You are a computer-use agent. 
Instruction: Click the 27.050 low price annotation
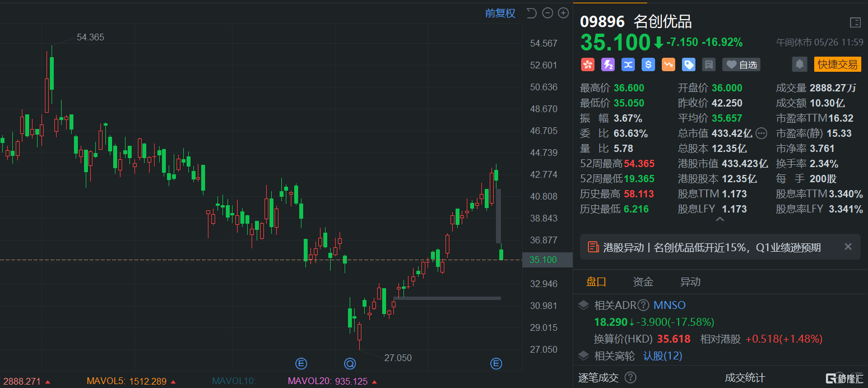(398, 358)
